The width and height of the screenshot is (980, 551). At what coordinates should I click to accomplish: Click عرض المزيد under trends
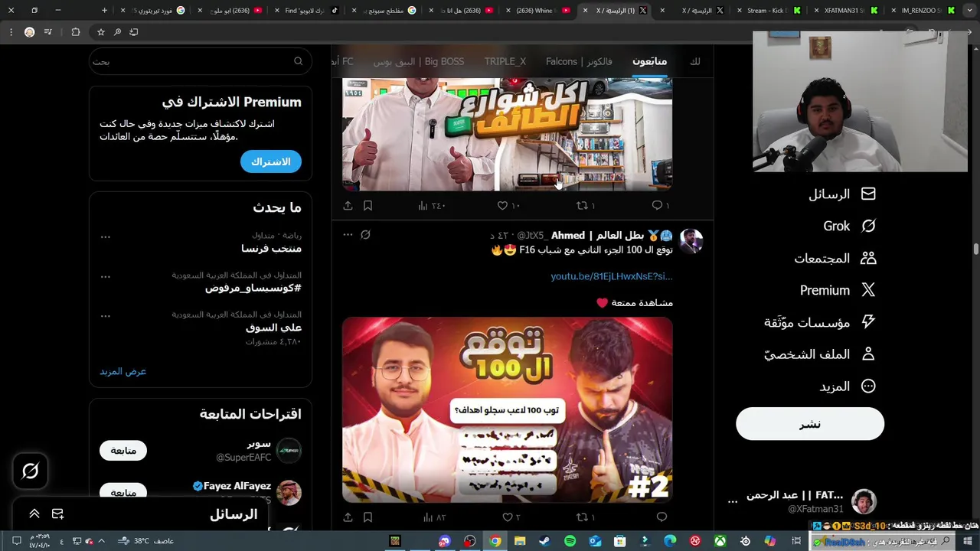tap(122, 371)
